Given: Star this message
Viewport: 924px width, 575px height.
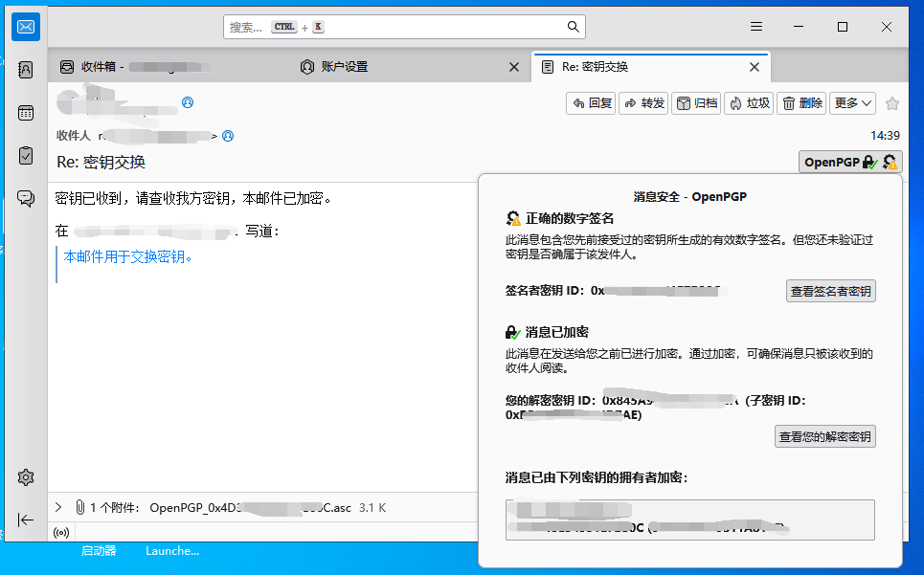Looking at the screenshot, I should (892, 103).
